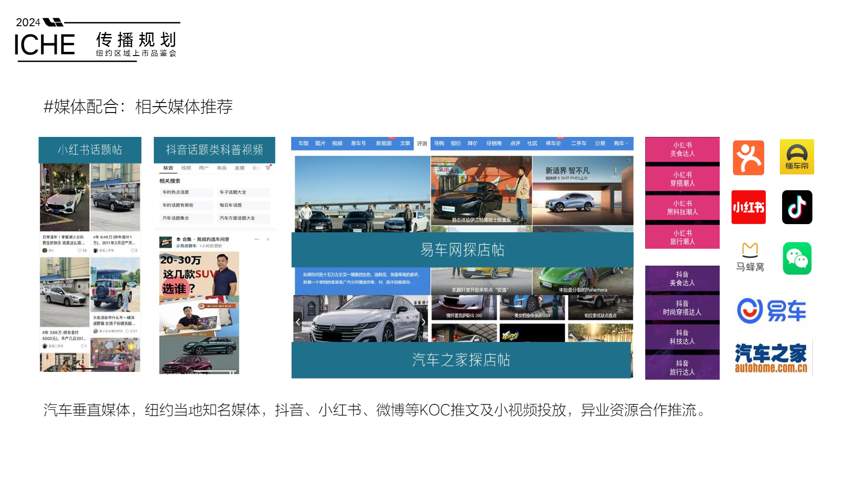Open 报价 in the nav bar

pos(456,143)
